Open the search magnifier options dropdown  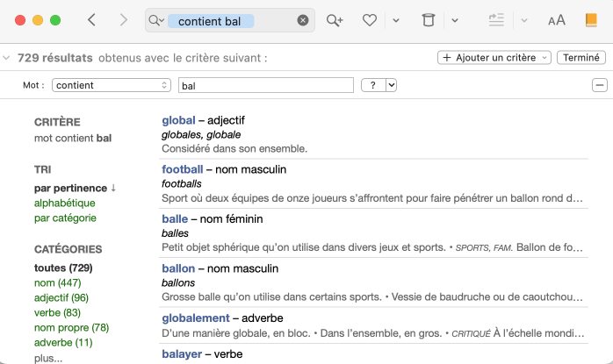157,20
